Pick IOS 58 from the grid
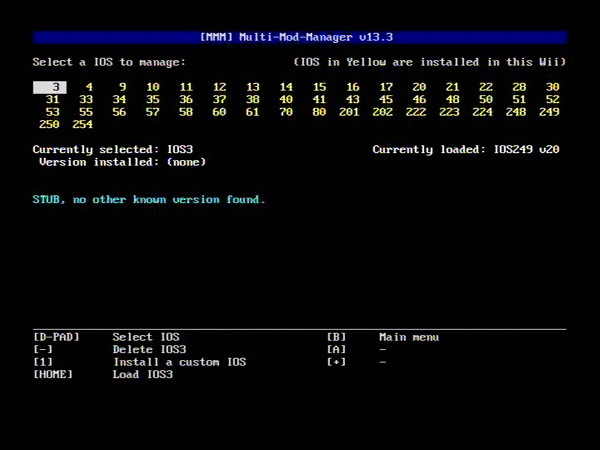Screen dimensions: 600x450 pyautogui.click(x=186, y=112)
